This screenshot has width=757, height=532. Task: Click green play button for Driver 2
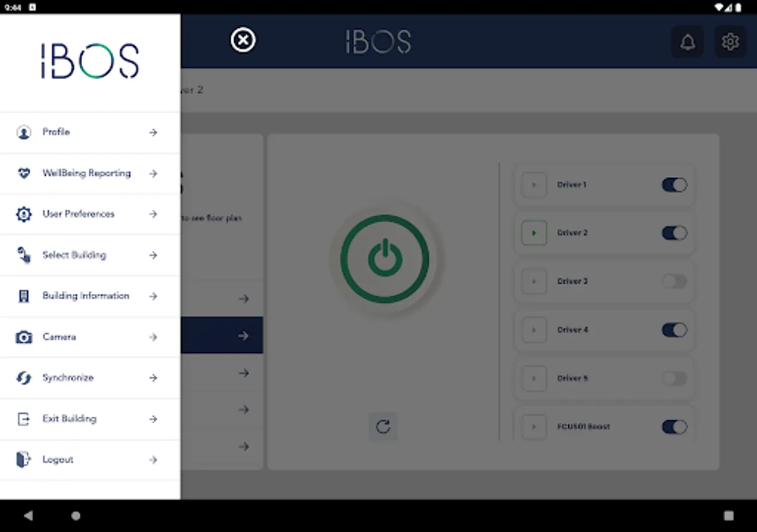coord(534,233)
